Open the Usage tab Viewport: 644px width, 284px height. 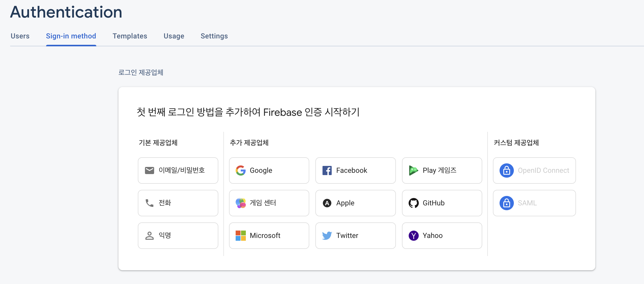pos(174,36)
